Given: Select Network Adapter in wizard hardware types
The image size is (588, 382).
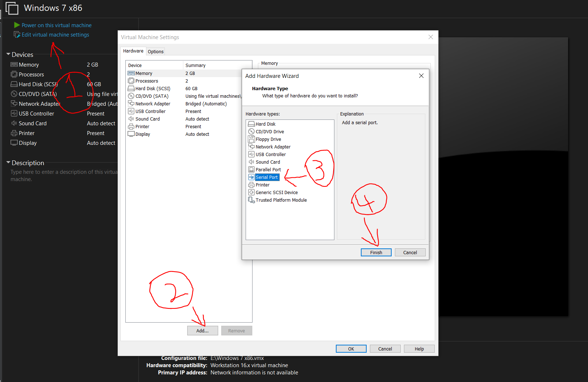Looking at the screenshot, I should pyautogui.click(x=273, y=147).
